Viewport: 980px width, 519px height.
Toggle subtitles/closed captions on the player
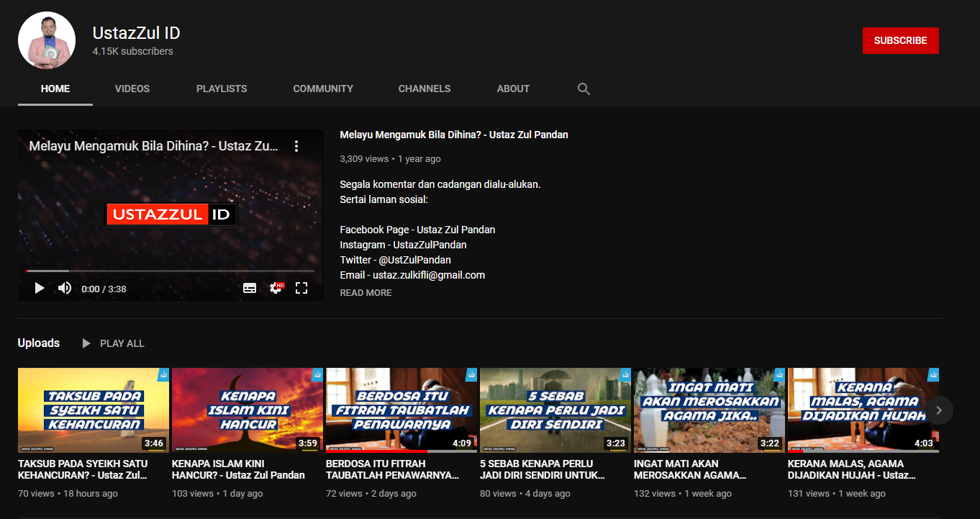[x=250, y=288]
